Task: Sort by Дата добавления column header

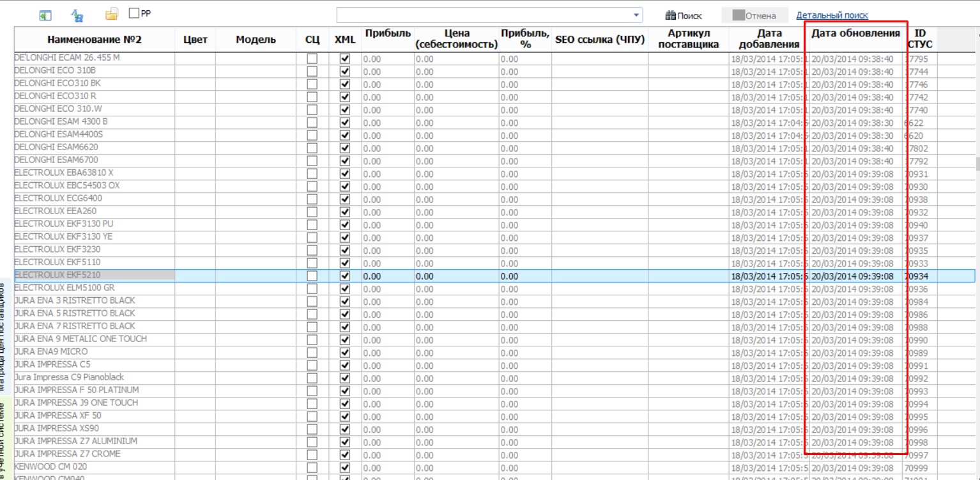Action: (769, 40)
